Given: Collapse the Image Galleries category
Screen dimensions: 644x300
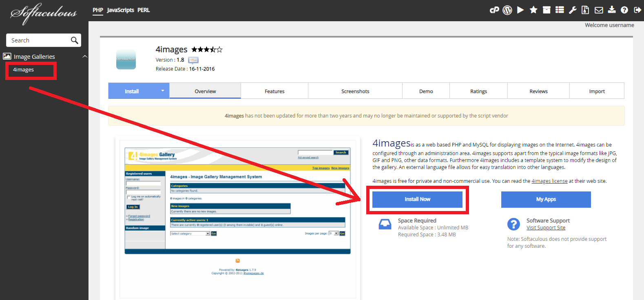Looking at the screenshot, I should click(85, 56).
